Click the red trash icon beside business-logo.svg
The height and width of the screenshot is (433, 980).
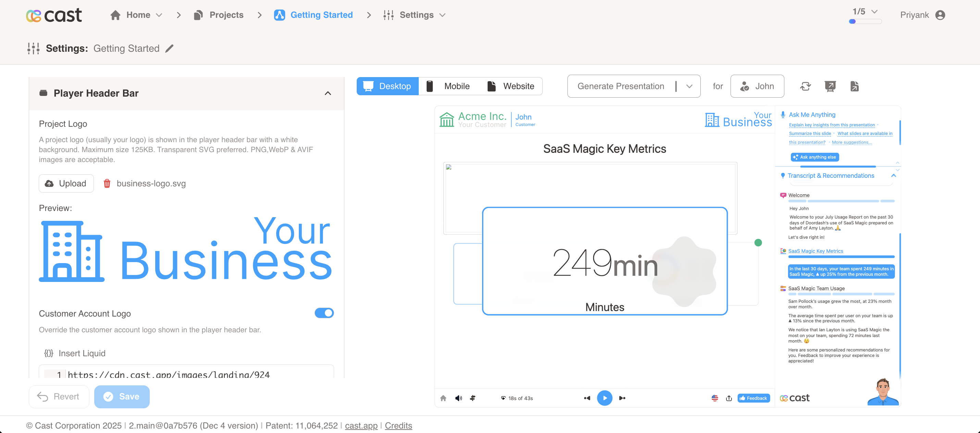(107, 183)
